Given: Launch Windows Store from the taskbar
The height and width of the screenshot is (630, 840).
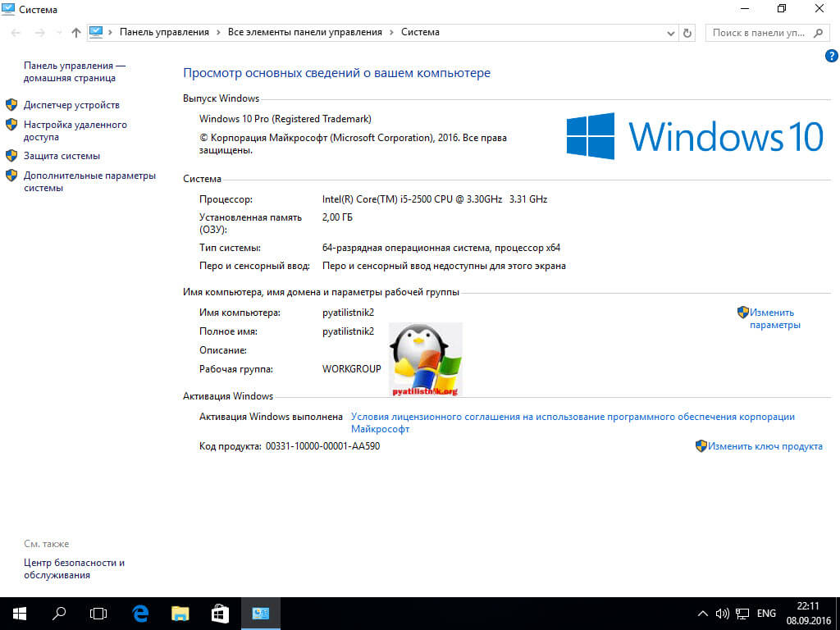Looking at the screenshot, I should click(x=220, y=613).
